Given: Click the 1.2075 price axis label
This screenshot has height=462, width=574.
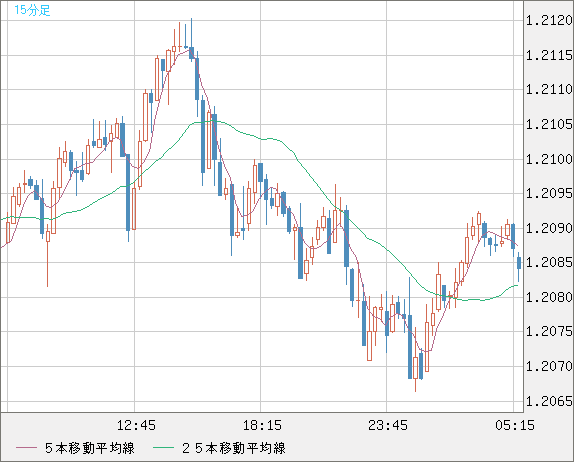Looking at the screenshot, I should pyautogui.click(x=549, y=331).
